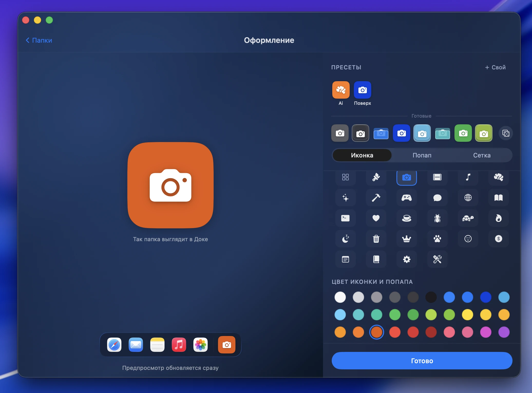532x393 pixels.
Task: Pick the dark maroon red swatch
Action: (x=431, y=332)
